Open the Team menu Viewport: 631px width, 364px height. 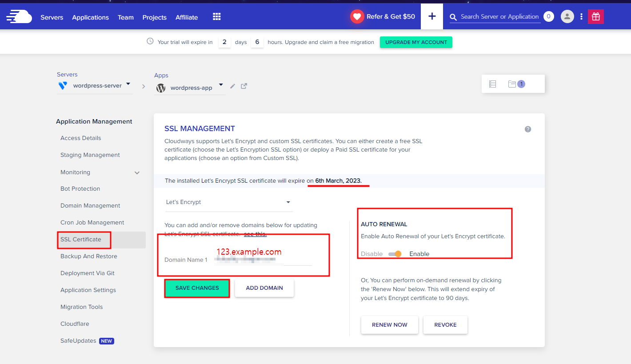coord(126,17)
